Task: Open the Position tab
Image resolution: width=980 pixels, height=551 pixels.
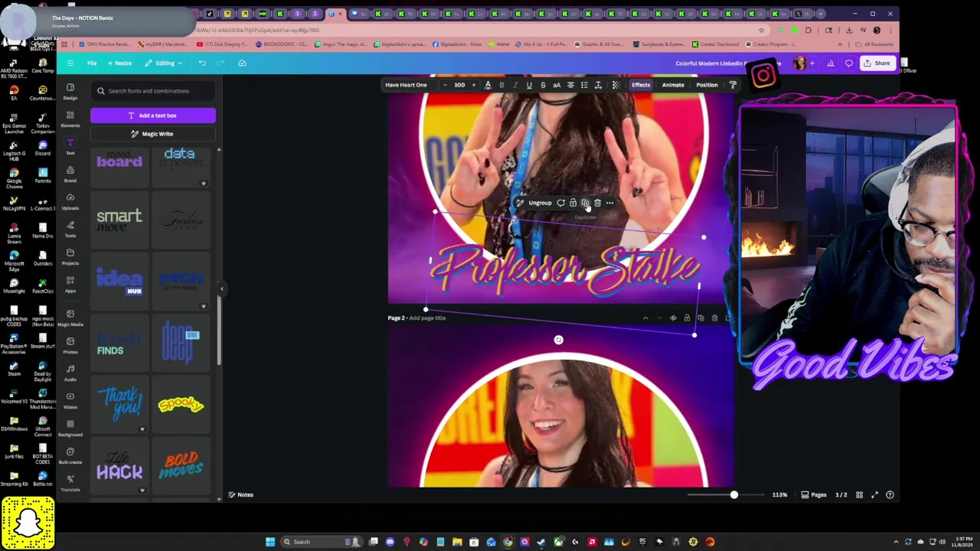Action: click(x=707, y=85)
